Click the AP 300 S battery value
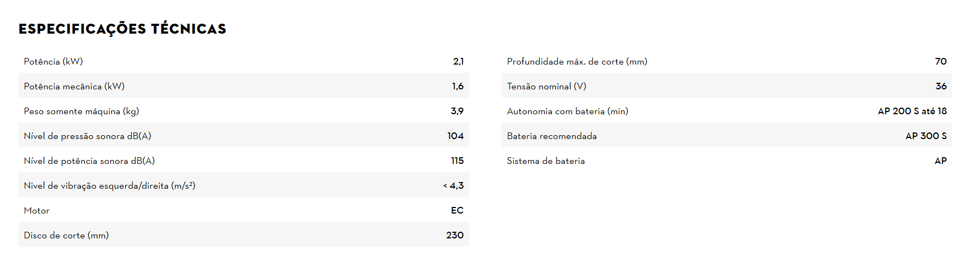980x261 pixels. click(x=925, y=136)
